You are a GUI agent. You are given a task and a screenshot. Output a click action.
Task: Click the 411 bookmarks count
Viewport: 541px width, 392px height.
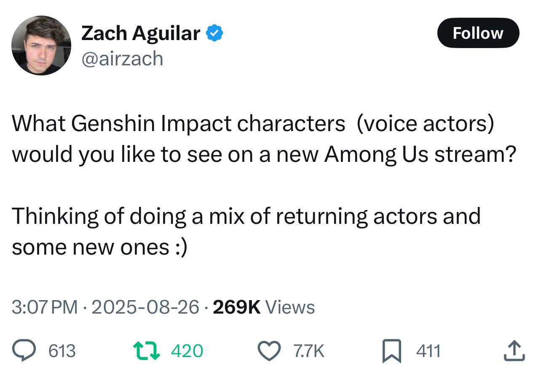[x=429, y=351]
